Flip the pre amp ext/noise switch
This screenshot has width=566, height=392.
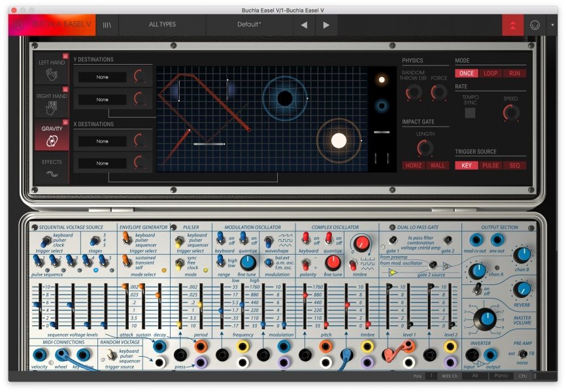coord(522,353)
